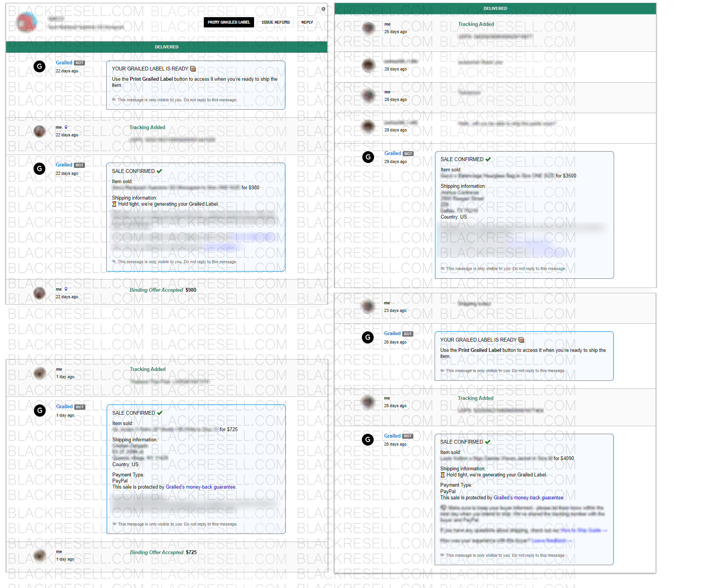Viewport: 723px width, 588px height.
Task: Click the 'Tracking Added' text from 25 days ago
Action: (476, 24)
